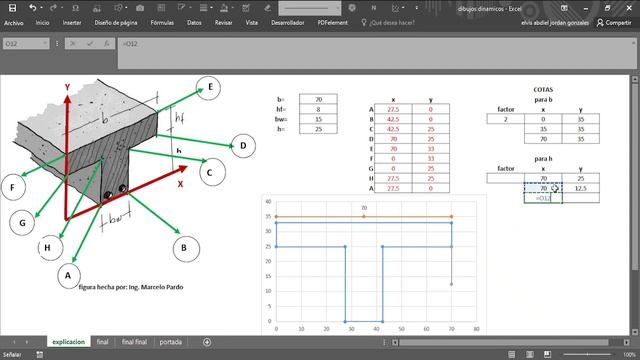
Task: Switch to the portada sheet tab
Action: 171,342
